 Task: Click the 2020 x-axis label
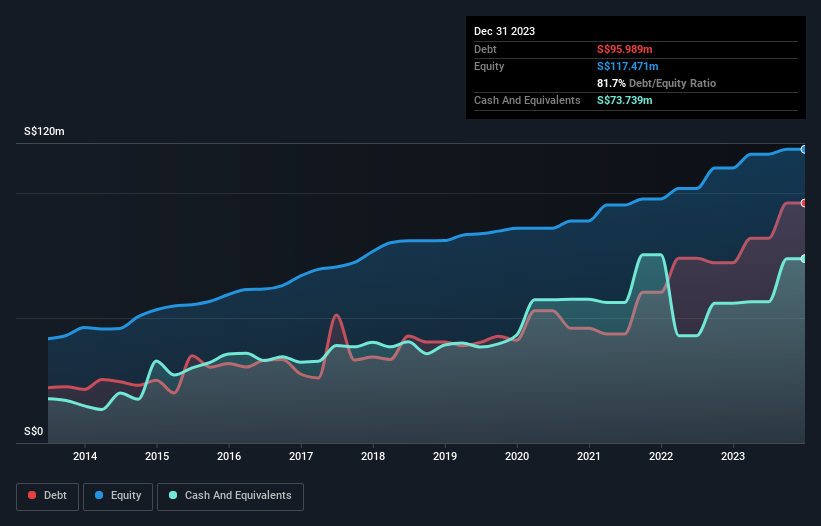pyautogui.click(x=517, y=456)
